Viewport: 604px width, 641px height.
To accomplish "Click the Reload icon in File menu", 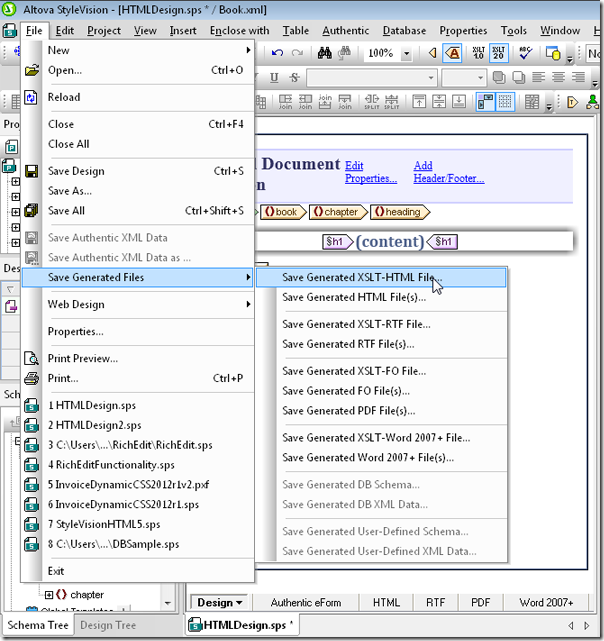I will [31, 97].
